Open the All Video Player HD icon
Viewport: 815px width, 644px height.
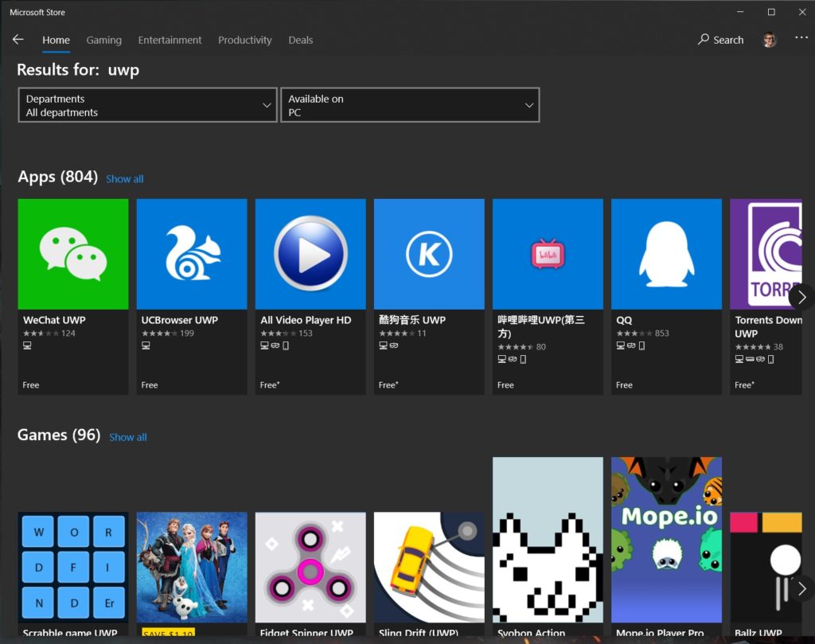tap(310, 254)
